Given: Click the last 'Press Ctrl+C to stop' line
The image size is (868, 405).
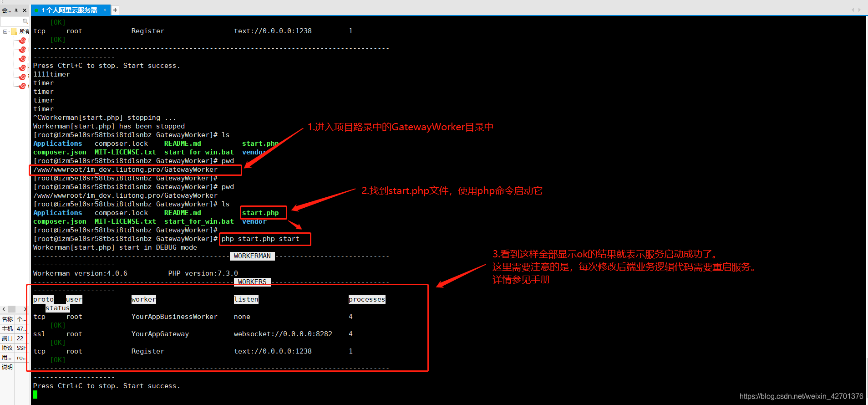Looking at the screenshot, I should (x=107, y=386).
